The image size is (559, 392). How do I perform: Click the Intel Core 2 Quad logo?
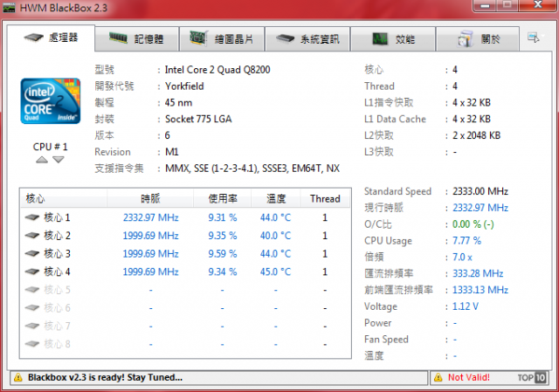(51, 101)
